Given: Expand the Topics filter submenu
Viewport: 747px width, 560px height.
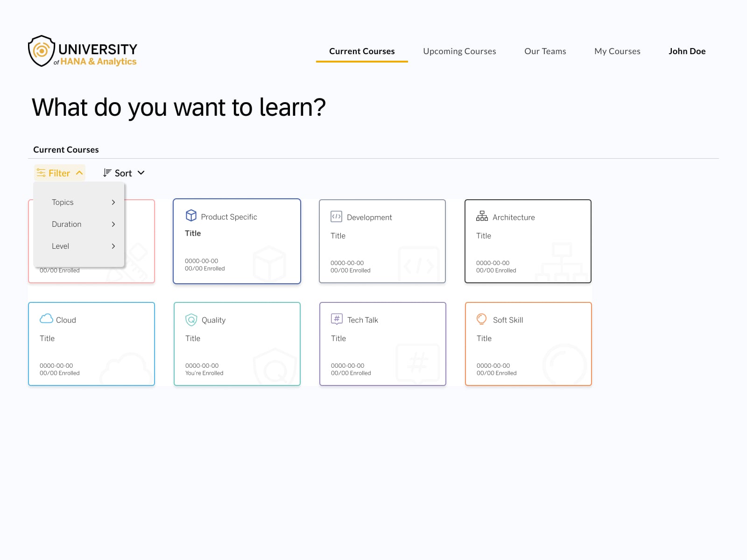Looking at the screenshot, I should pos(83,202).
